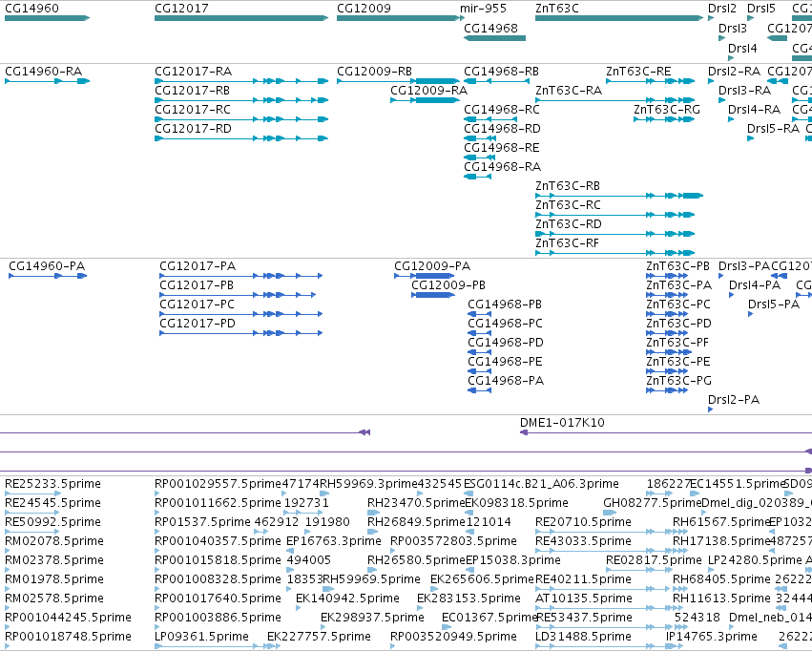Click the CG12009 gene label

(x=364, y=9)
